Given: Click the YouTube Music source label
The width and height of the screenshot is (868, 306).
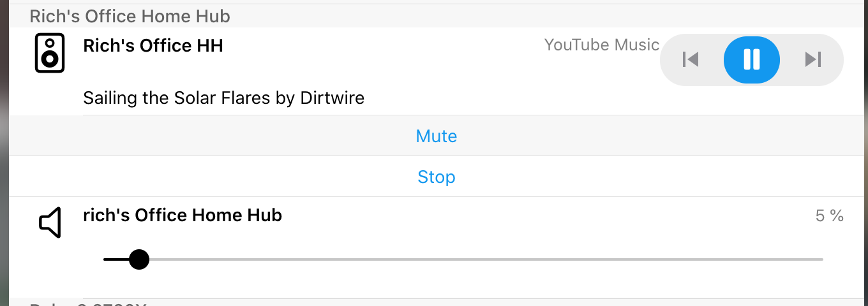Looking at the screenshot, I should (601, 45).
